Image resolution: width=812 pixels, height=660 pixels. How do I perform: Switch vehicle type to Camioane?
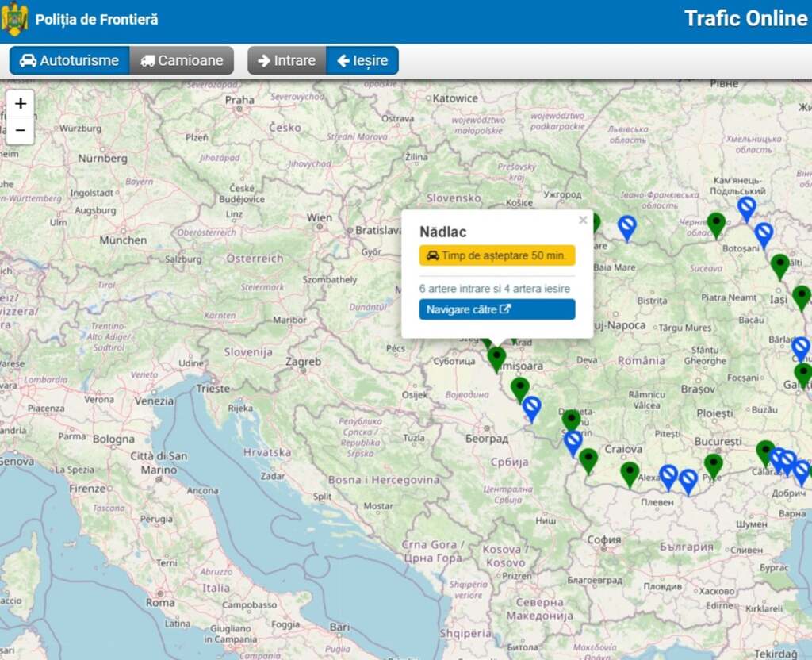pyautogui.click(x=182, y=60)
